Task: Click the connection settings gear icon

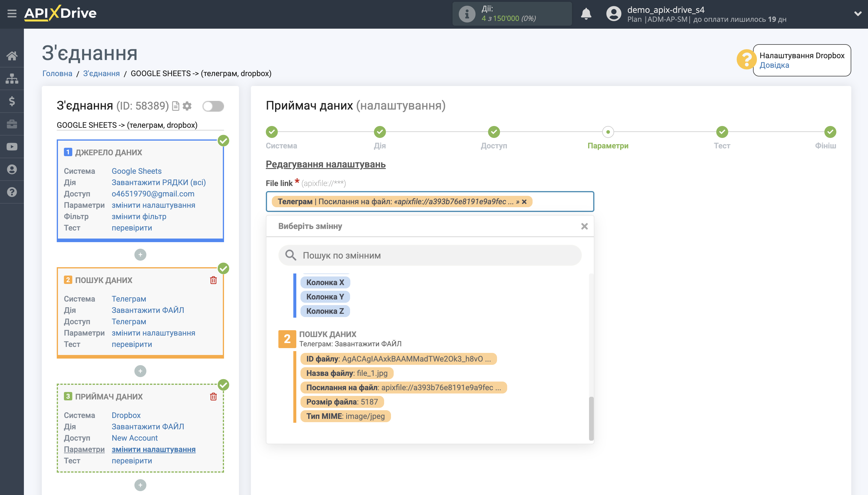Action: click(187, 106)
